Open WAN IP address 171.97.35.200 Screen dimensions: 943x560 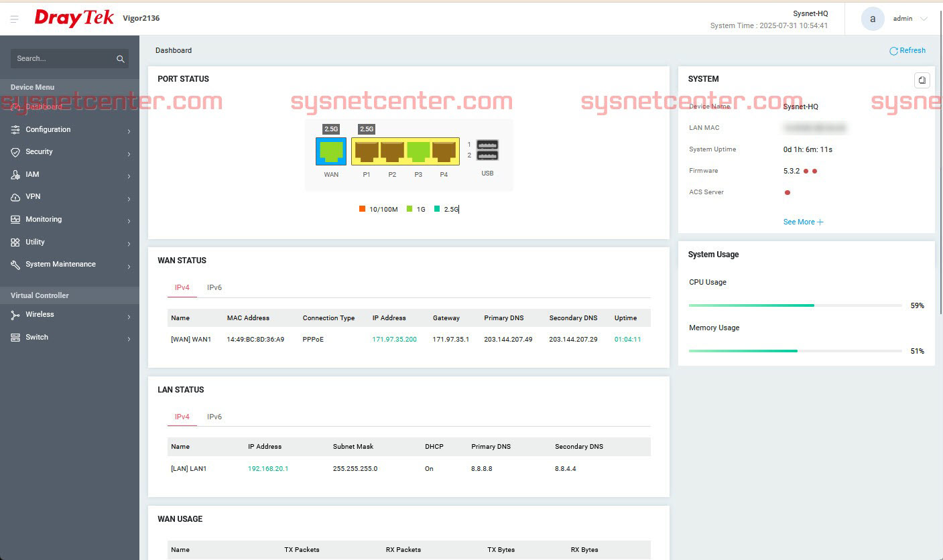[394, 340]
